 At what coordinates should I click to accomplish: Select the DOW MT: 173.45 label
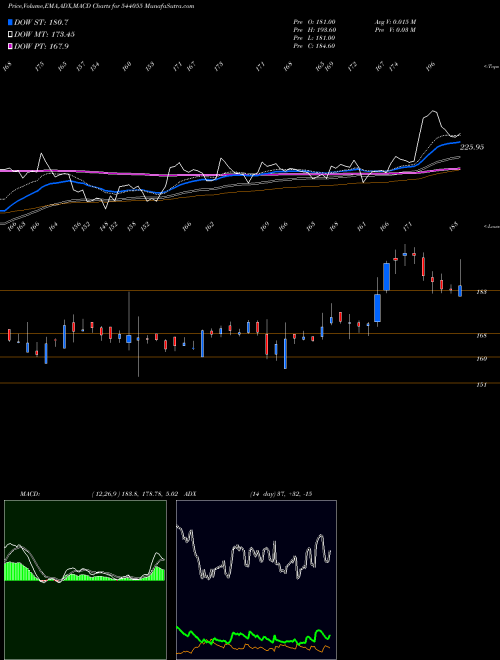(x=45, y=35)
